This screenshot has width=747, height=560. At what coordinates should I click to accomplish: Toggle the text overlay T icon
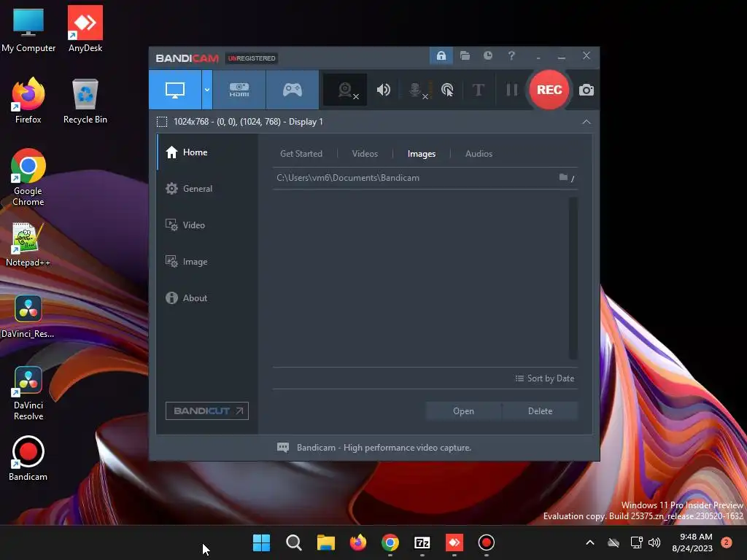(478, 90)
